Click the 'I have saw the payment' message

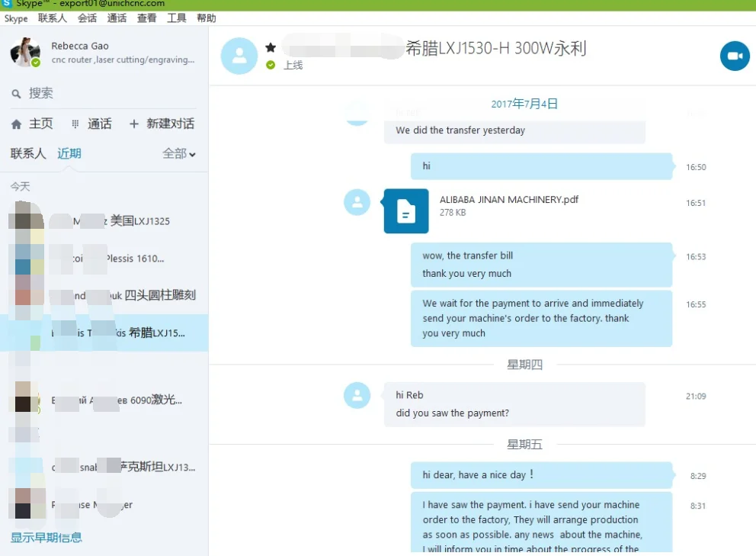[541, 522]
